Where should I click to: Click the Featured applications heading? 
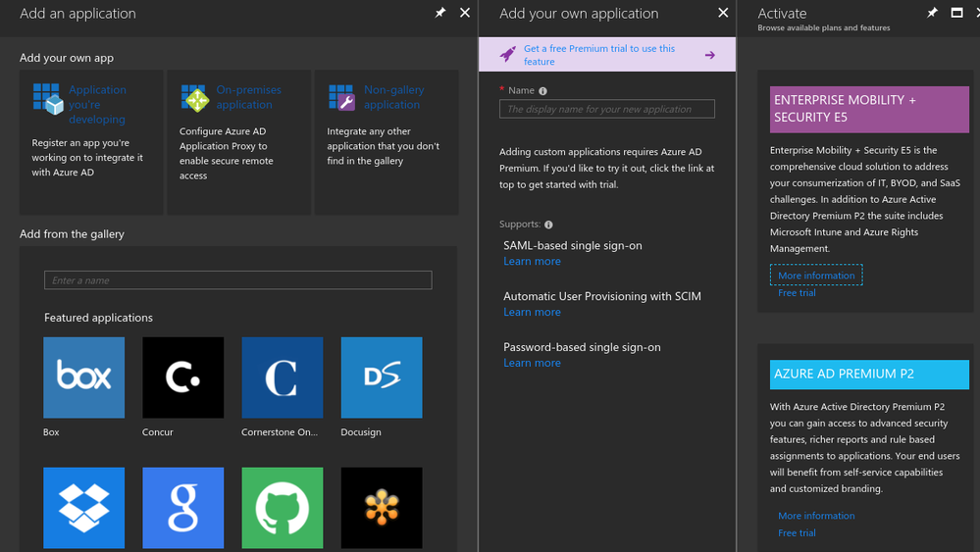tap(98, 318)
